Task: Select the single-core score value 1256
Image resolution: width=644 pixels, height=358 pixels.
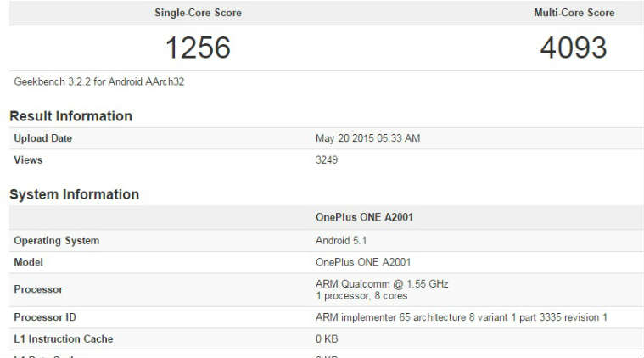Action: click(x=198, y=48)
